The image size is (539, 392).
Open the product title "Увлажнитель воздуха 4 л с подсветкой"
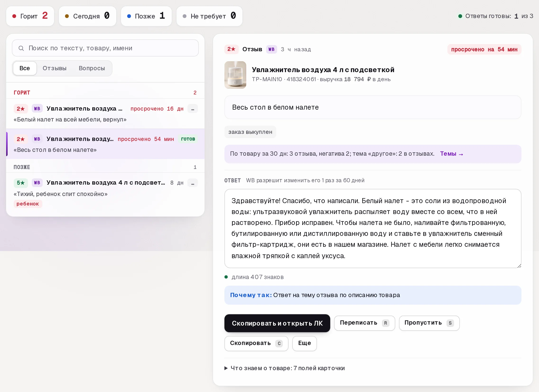323,70
